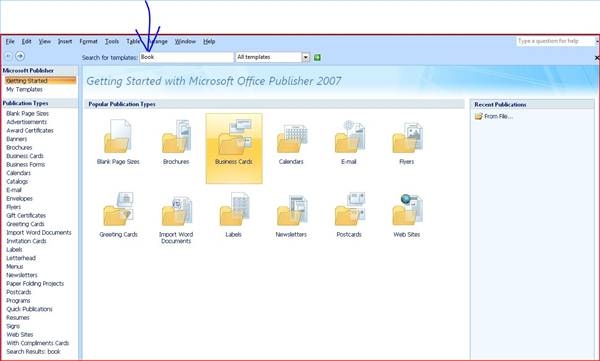
Task: Open the Postcards folder icon
Action: tap(350, 209)
